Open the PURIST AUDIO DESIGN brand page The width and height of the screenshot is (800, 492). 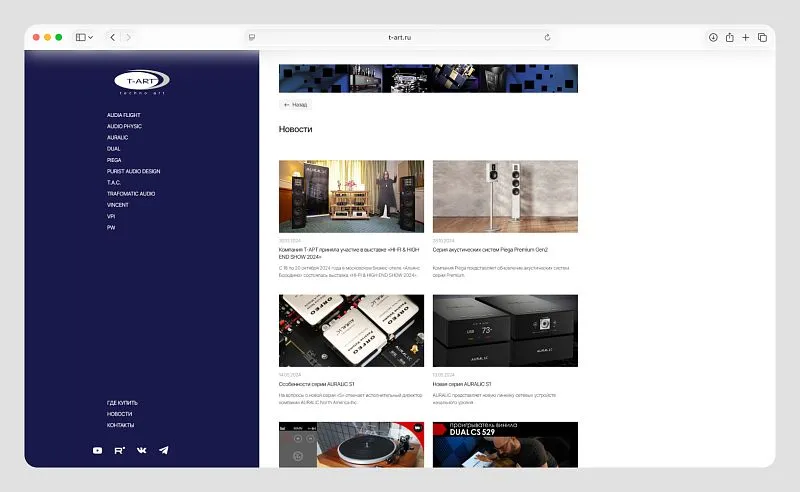(x=134, y=171)
